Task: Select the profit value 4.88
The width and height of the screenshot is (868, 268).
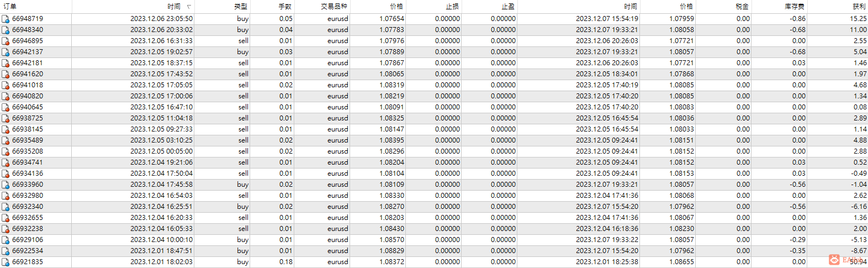Action: tap(860, 140)
